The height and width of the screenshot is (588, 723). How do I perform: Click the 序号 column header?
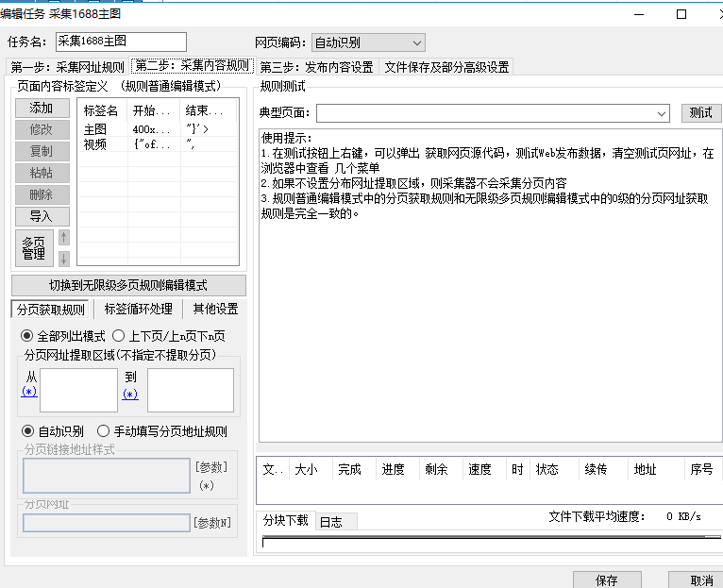coord(703,469)
